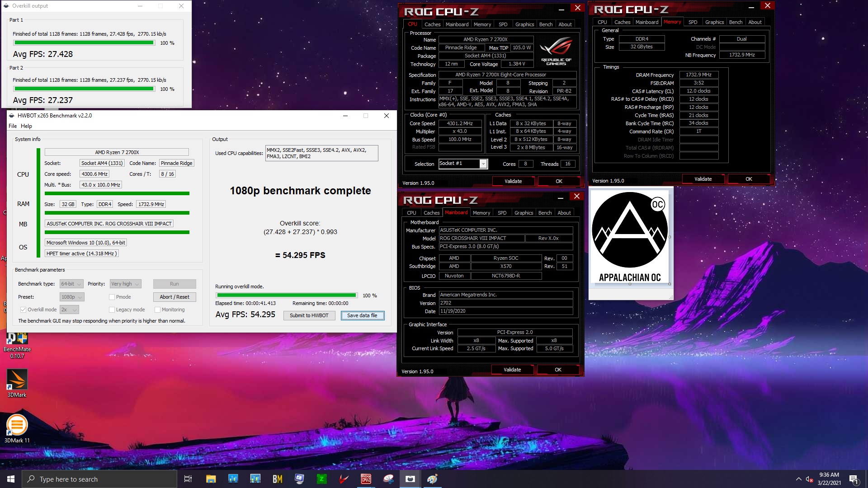868x488 pixels.
Task: Click the Southbridge X570 value
Action: 506,267
